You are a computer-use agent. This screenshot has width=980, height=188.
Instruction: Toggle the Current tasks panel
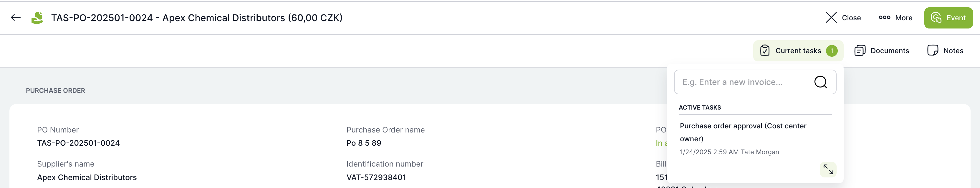(x=797, y=51)
